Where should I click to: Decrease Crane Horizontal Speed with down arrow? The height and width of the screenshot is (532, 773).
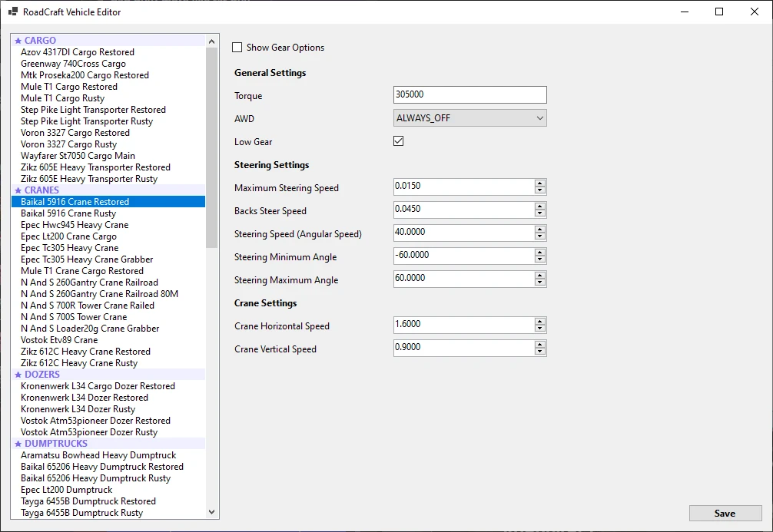540,329
